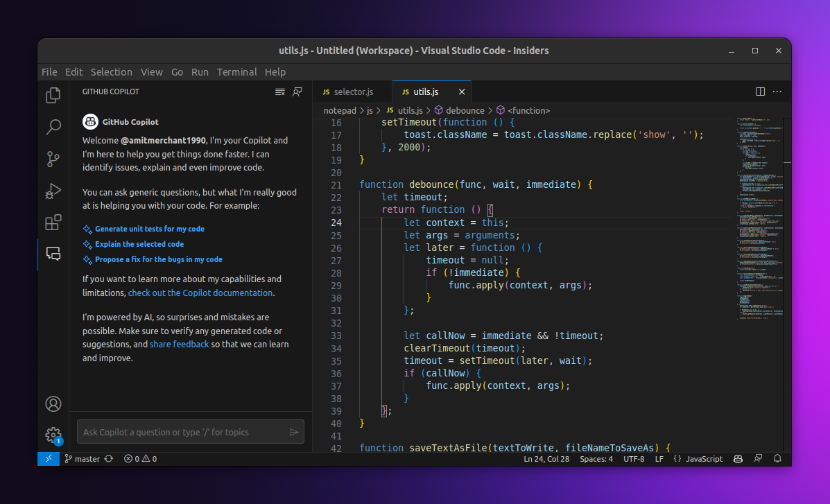Click the Copilot status bar icon

[737, 458]
